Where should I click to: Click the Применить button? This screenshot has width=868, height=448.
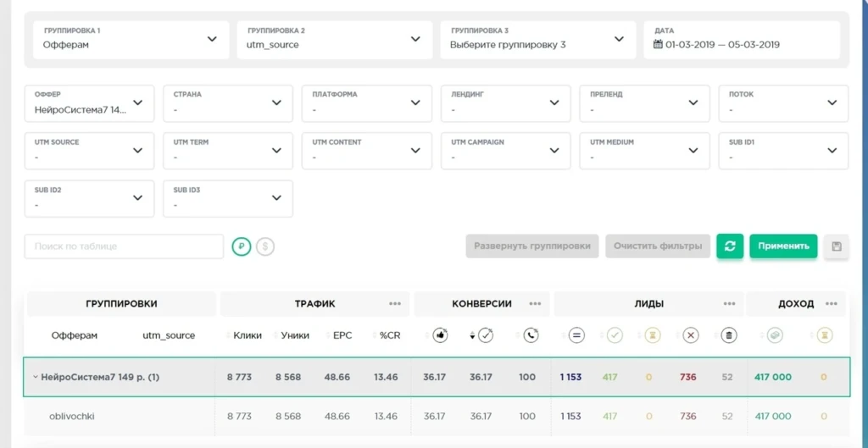tap(783, 246)
